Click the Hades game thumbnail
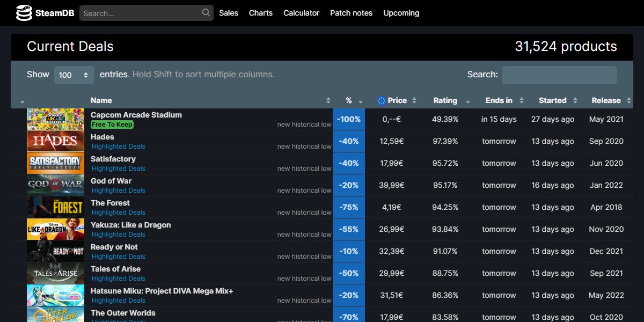 55,141
